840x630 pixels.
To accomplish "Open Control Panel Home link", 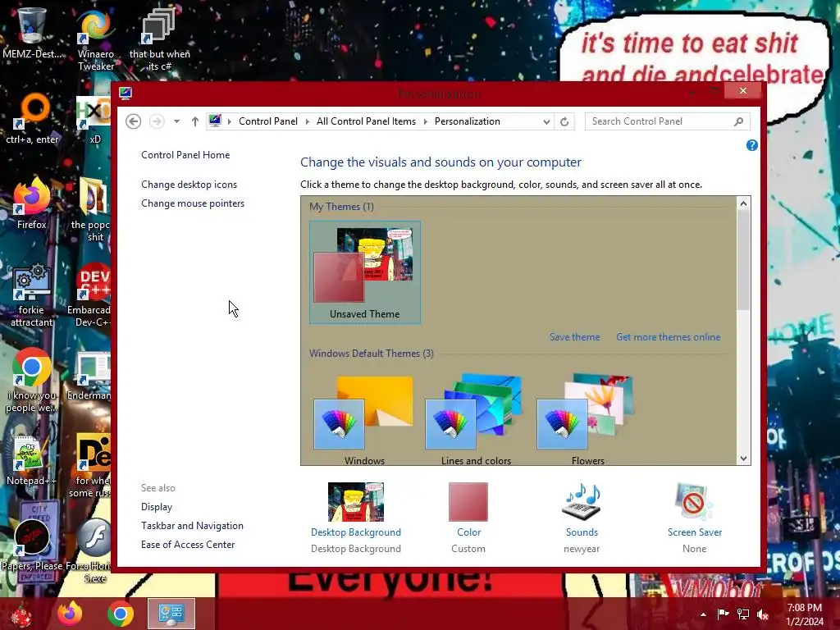I will (185, 155).
